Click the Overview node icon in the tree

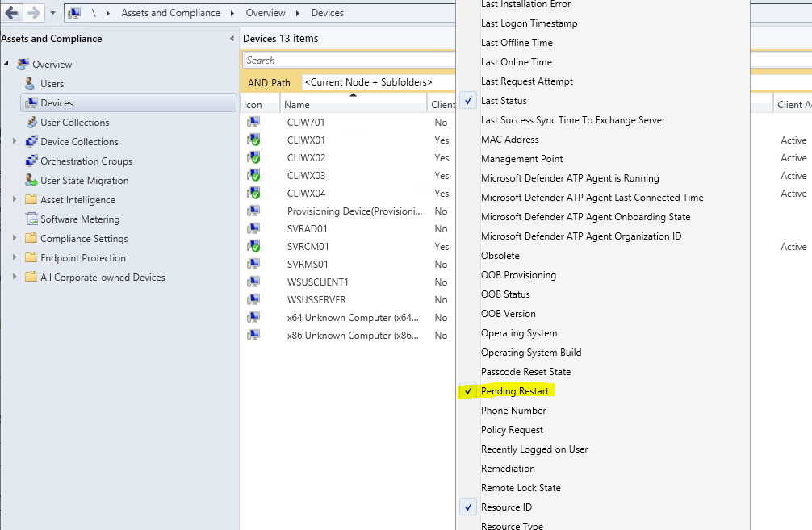[23, 65]
